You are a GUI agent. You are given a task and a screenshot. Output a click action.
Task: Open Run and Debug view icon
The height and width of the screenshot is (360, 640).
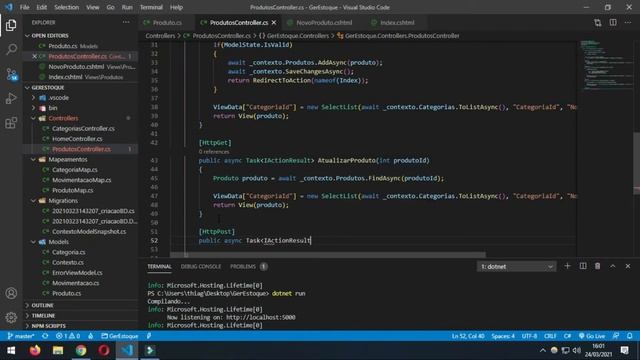[11, 98]
